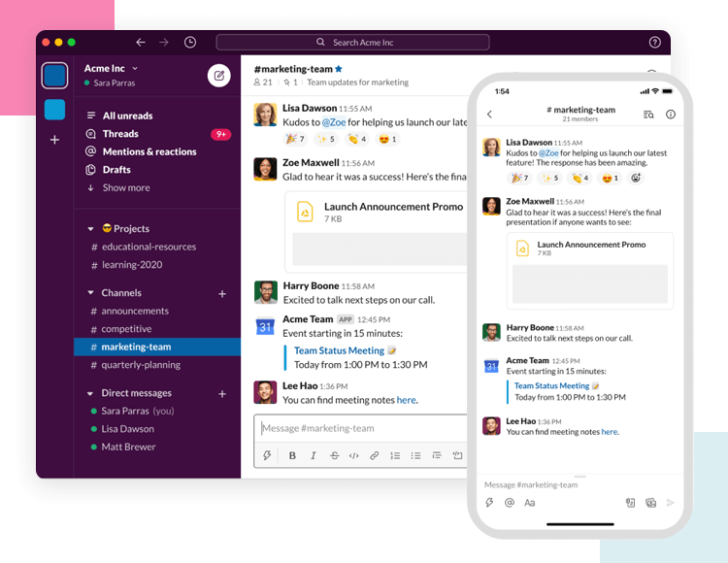Image resolution: width=728 pixels, height=563 pixels.
Task: Tap photo gallery icon on phone composer
Action: point(650,503)
